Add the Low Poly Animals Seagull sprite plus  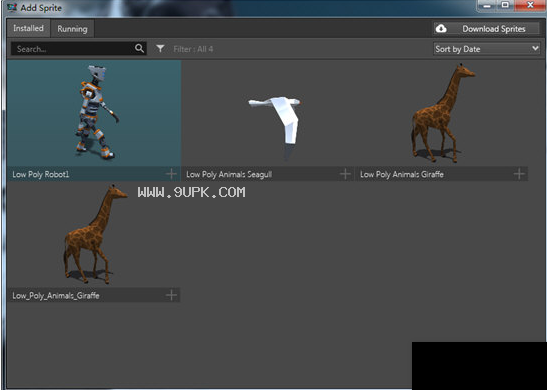click(x=345, y=174)
